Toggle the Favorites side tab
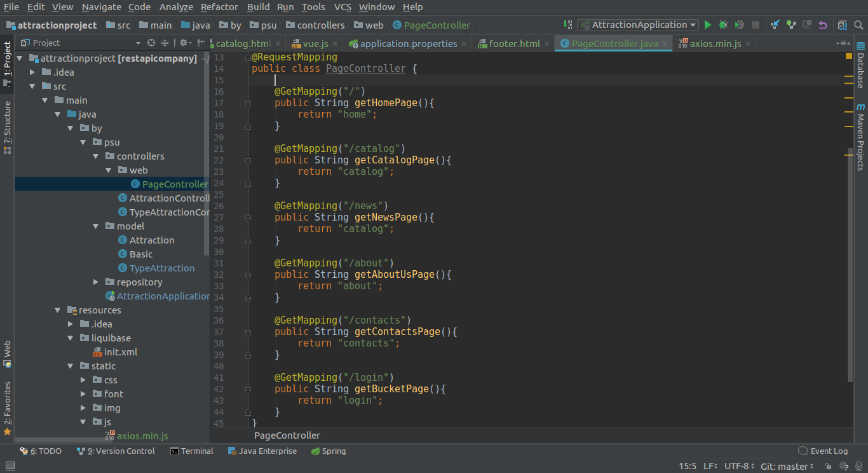 pos(7,408)
